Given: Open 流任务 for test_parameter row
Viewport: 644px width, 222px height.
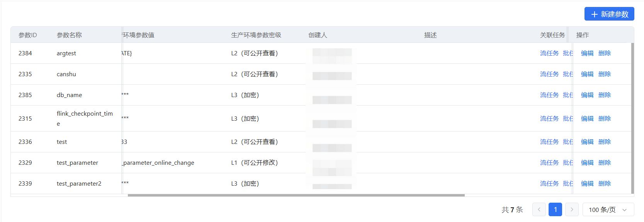Looking at the screenshot, I should pyautogui.click(x=549, y=163).
